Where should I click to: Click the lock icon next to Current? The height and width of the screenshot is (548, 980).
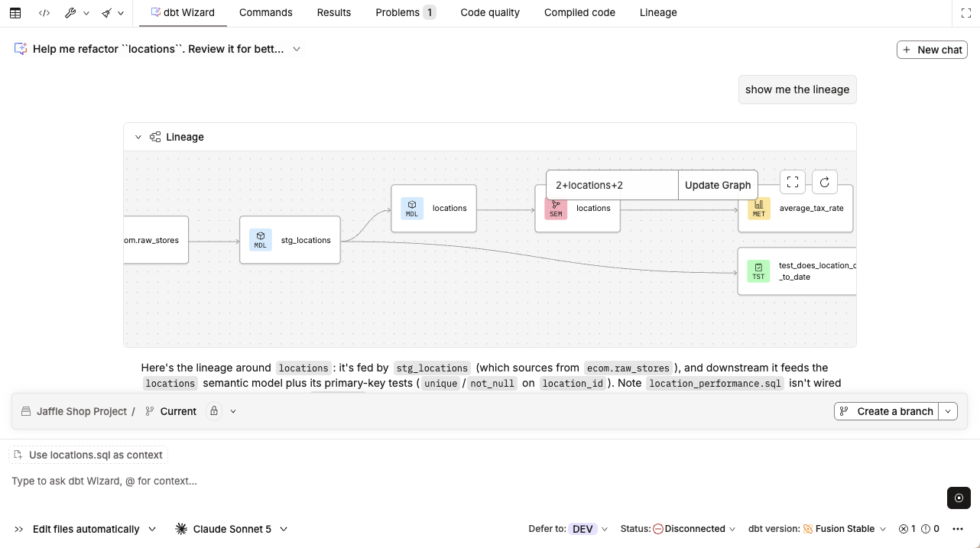coord(214,411)
